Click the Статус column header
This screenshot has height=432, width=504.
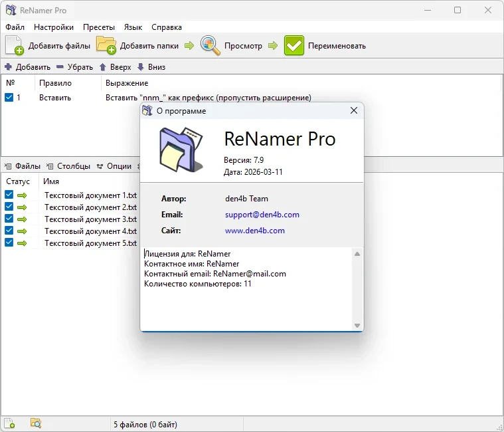pos(18,181)
